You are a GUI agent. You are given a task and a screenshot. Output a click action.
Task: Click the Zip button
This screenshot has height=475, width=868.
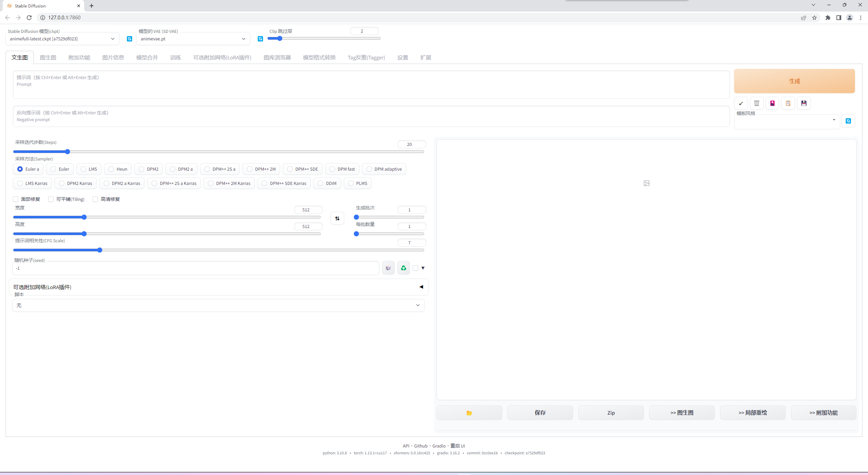point(611,413)
